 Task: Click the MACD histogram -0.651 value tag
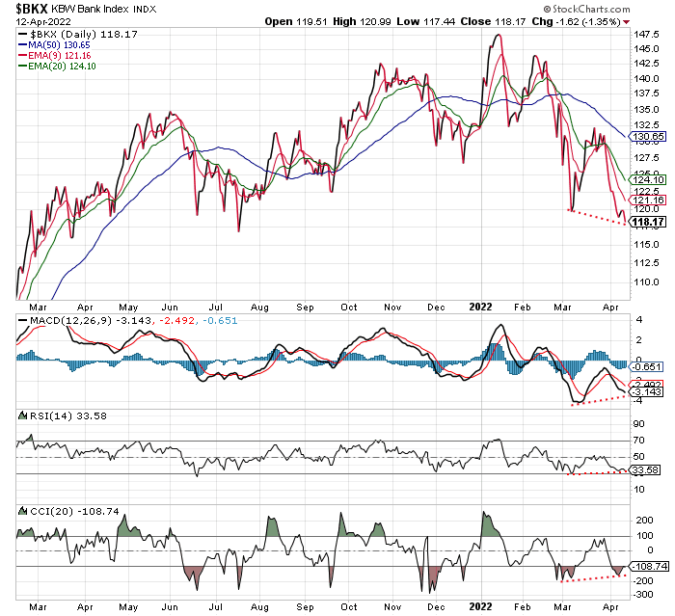646,366
